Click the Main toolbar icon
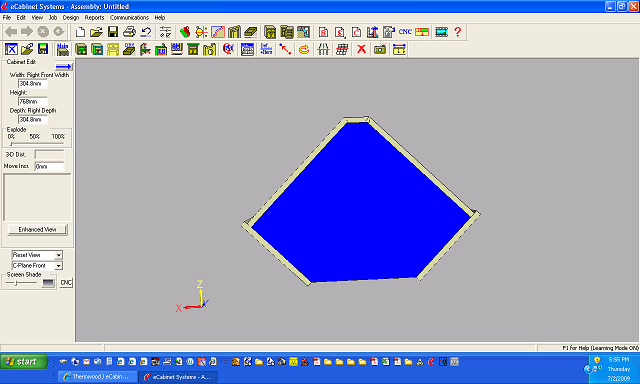Viewport: 640px width, 384px height. [62, 49]
